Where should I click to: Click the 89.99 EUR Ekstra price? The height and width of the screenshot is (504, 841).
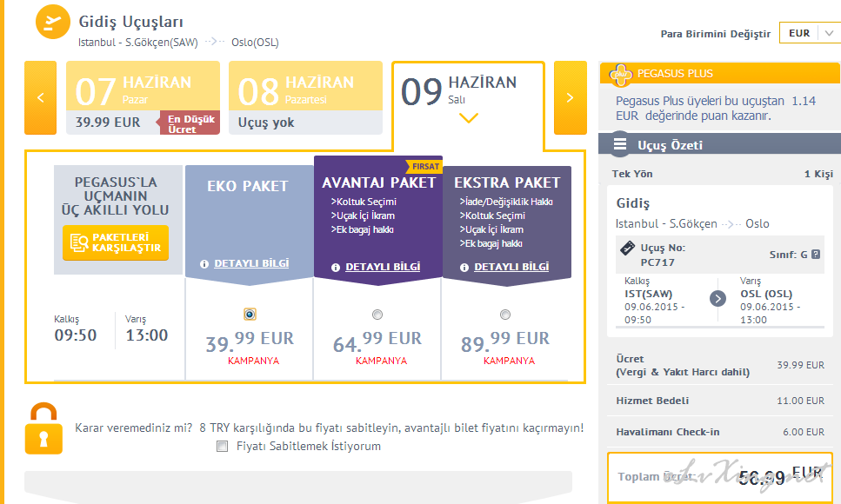[x=505, y=342]
